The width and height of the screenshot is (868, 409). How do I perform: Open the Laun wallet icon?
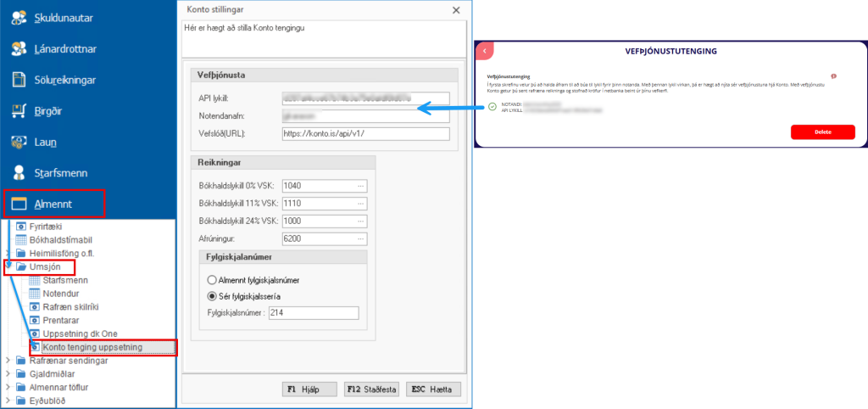(19, 142)
